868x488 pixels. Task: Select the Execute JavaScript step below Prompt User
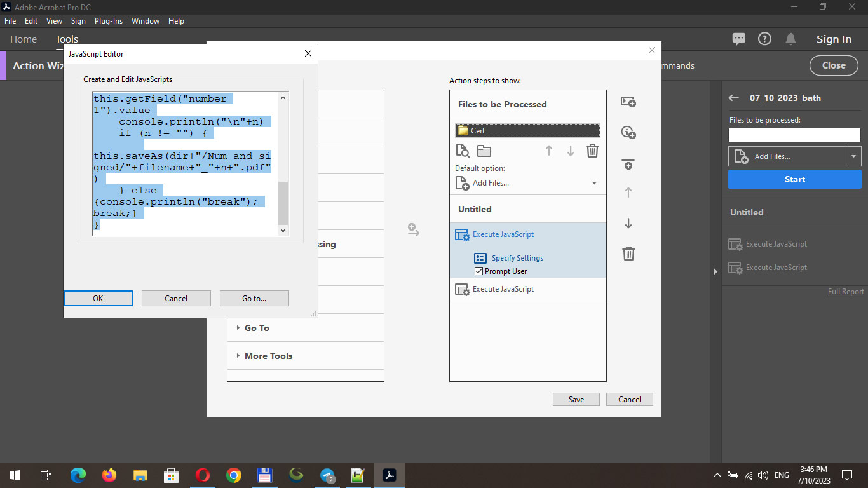[527, 289]
